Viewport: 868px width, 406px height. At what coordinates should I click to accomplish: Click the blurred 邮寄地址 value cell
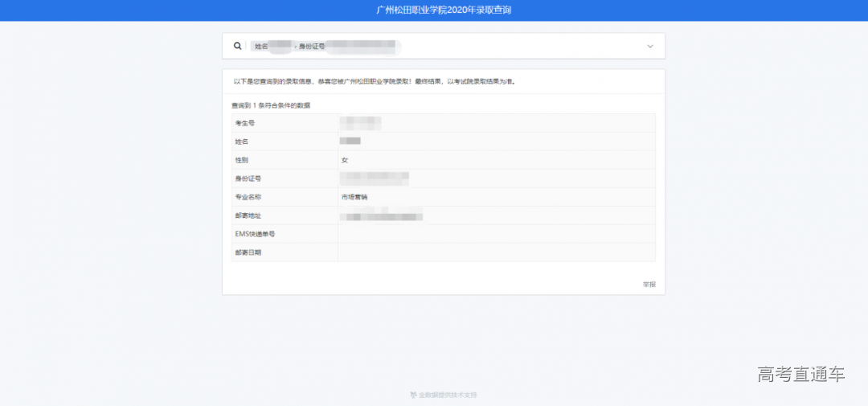[381, 215]
